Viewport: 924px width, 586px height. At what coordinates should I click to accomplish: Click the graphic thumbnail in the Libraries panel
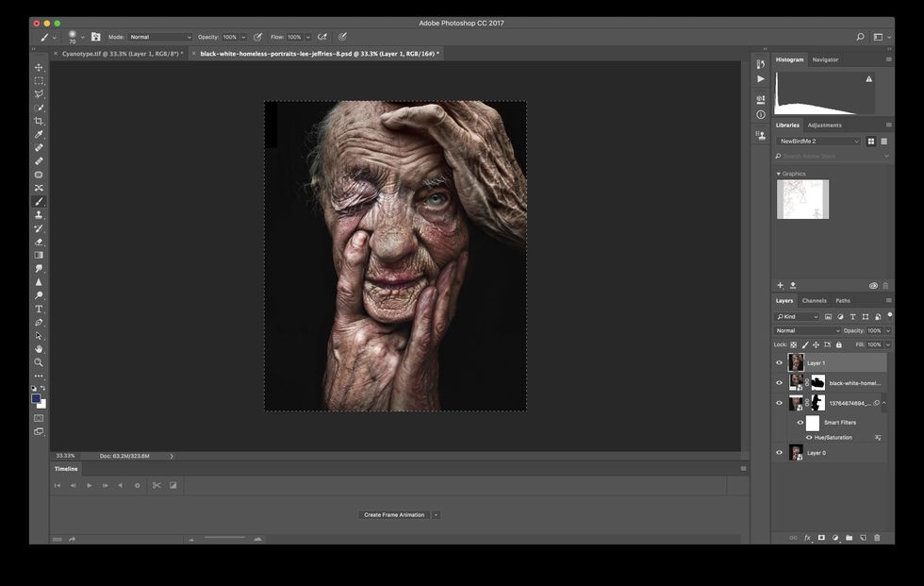(x=802, y=200)
